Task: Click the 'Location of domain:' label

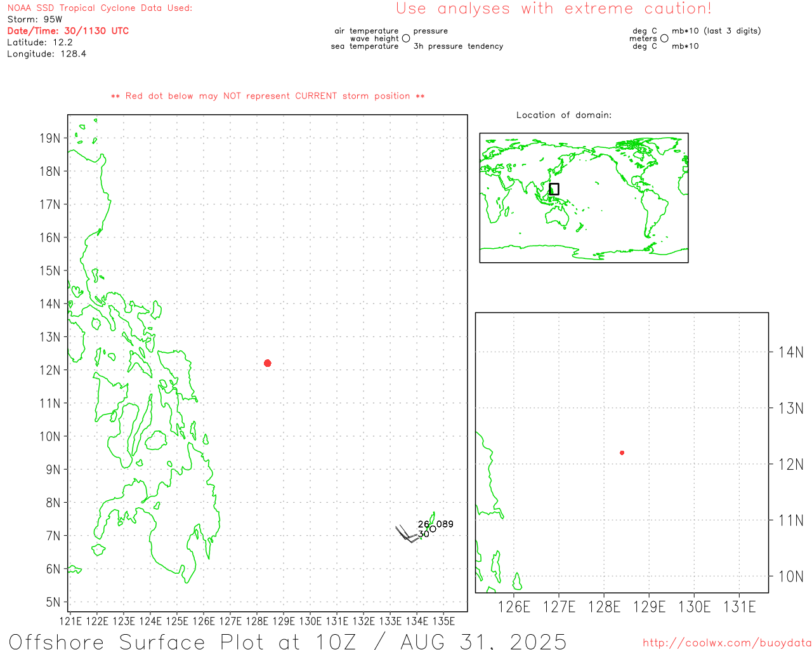Action: tap(564, 115)
